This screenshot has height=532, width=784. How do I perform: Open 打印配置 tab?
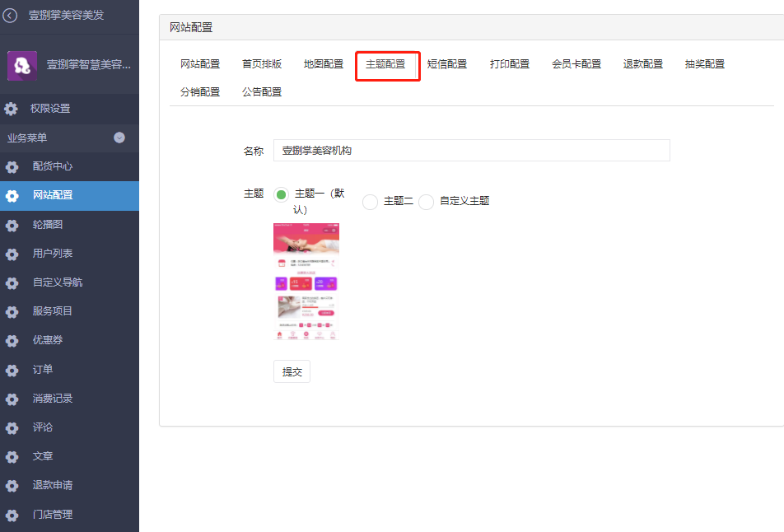click(x=510, y=64)
